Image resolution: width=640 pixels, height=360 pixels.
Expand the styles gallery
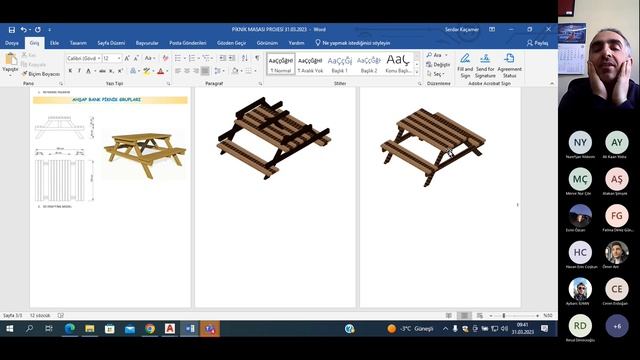pos(417,72)
